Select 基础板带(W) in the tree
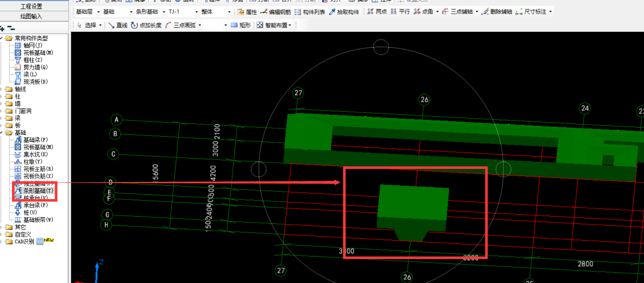Image resolution: width=644 pixels, height=283 pixels. tap(34, 220)
